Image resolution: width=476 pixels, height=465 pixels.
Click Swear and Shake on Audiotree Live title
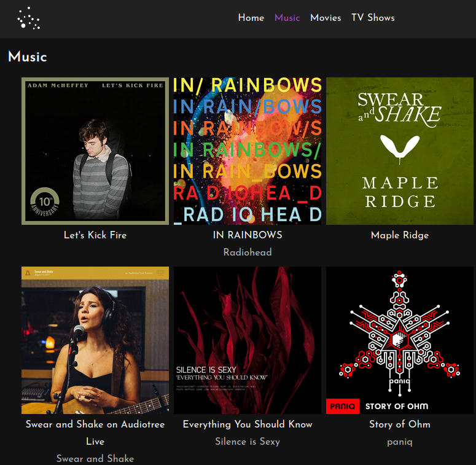(x=95, y=433)
